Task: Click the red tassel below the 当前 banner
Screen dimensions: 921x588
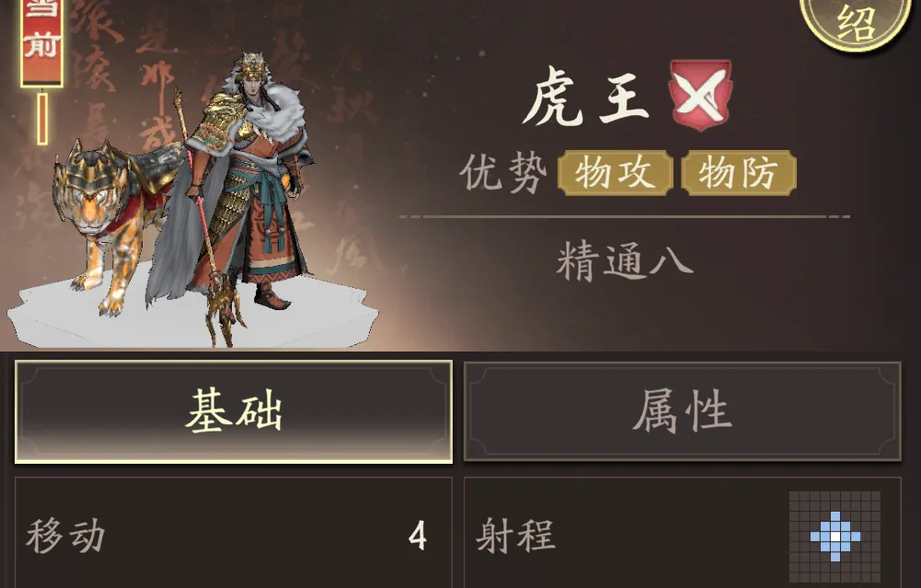Action: click(x=42, y=118)
